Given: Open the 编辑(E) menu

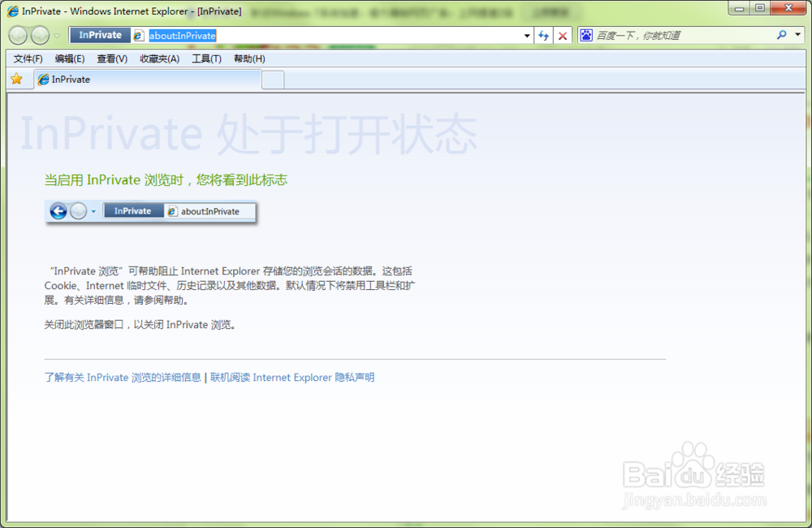Looking at the screenshot, I should [x=70, y=58].
